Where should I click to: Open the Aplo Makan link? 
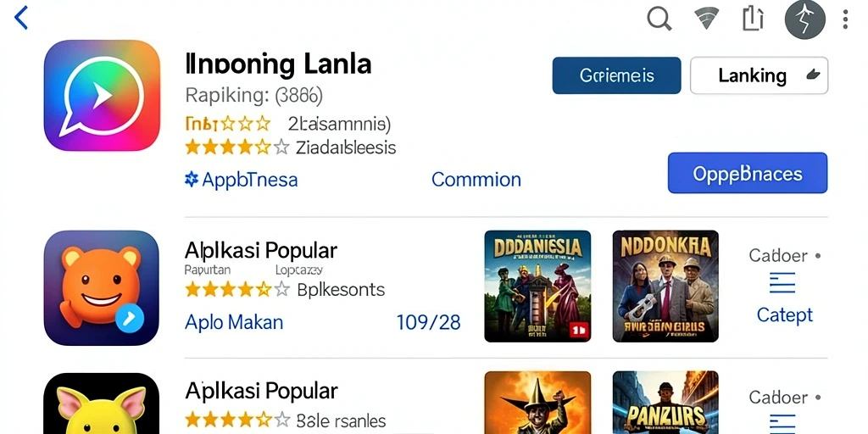pyautogui.click(x=234, y=321)
